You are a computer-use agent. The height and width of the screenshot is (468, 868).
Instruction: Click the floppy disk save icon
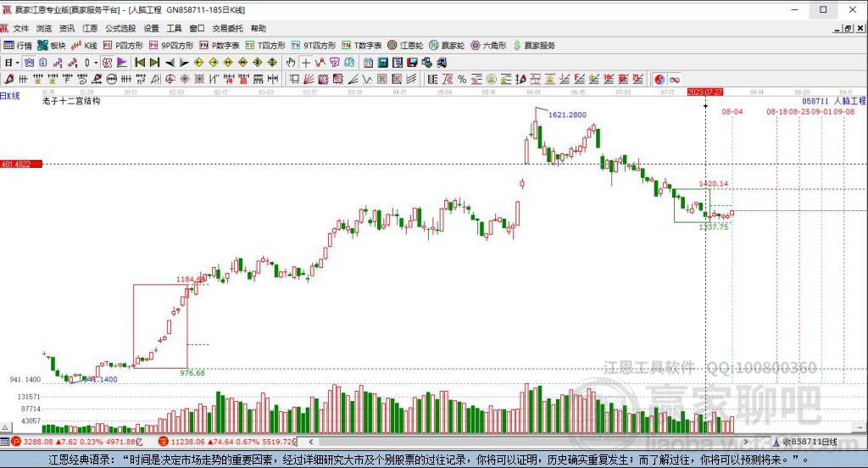click(x=413, y=63)
